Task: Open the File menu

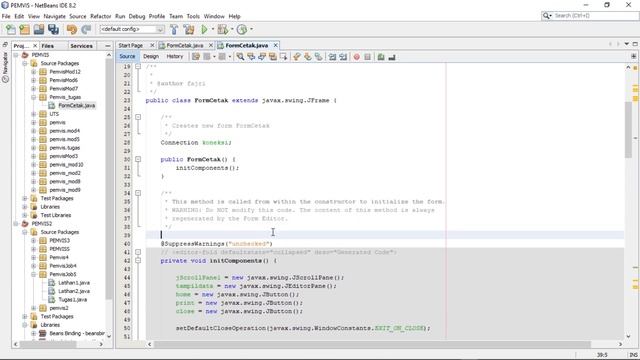Action: (x=6, y=16)
